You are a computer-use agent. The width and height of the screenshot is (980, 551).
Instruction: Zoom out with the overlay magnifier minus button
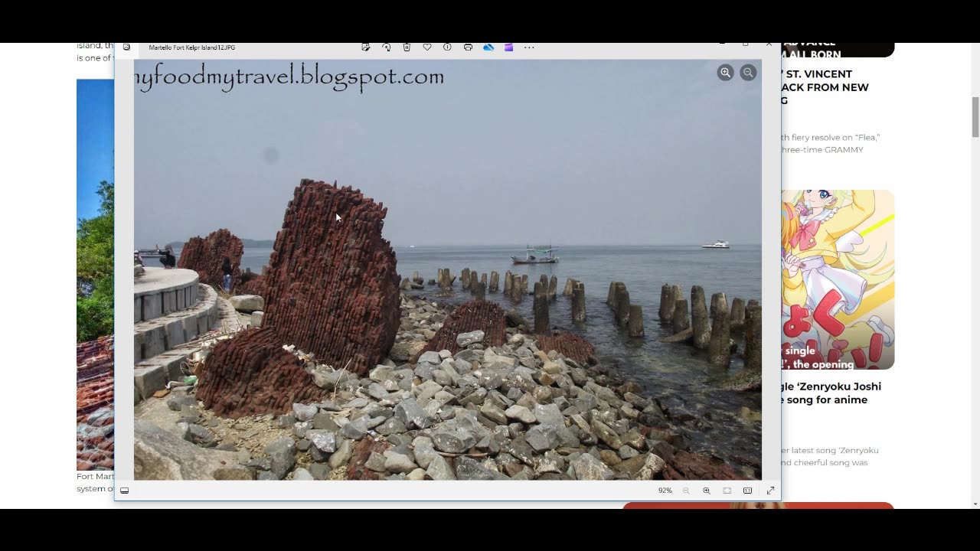[x=748, y=73]
